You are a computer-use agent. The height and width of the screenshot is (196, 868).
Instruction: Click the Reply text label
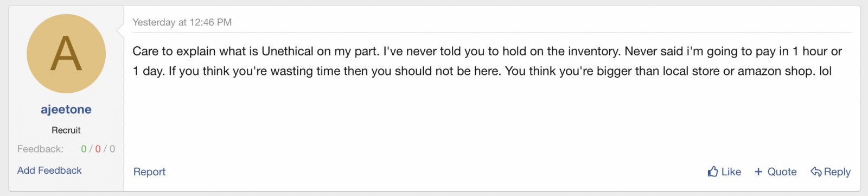coord(837,172)
